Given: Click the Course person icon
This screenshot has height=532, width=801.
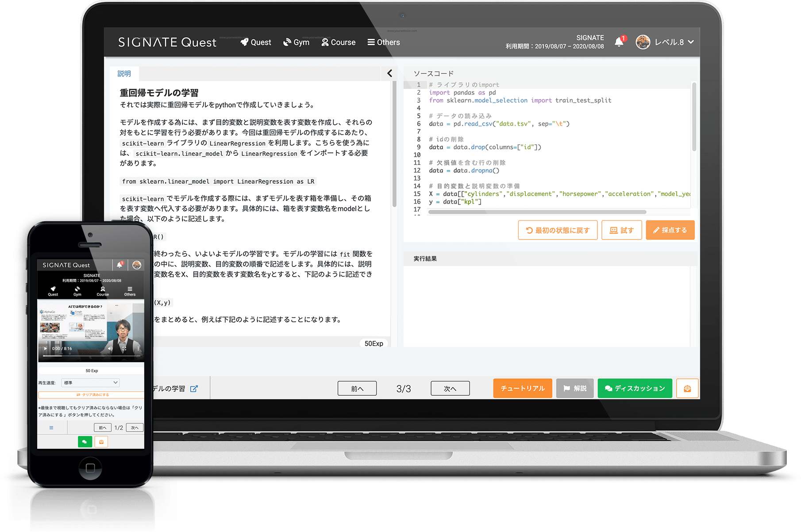Looking at the screenshot, I should (x=325, y=42).
